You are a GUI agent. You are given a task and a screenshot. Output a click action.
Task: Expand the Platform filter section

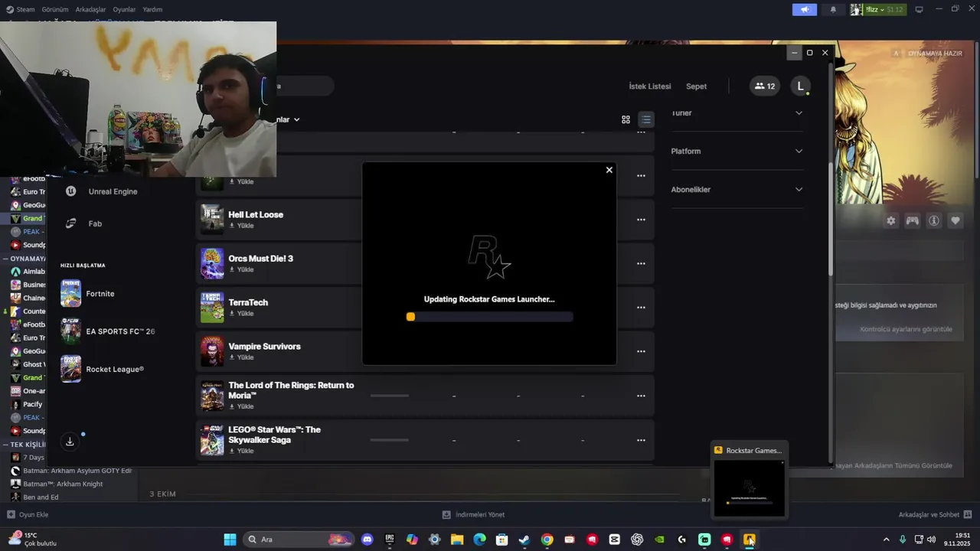pyautogui.click(x=737, y=152)
